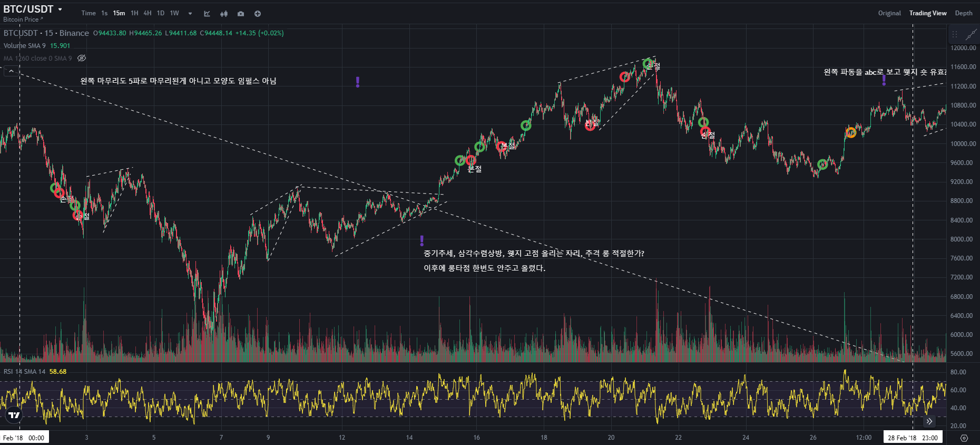Switch to the Original chart view
This screenshot has height=445, width=980.
pyautogui.click(x=889, y=13)
